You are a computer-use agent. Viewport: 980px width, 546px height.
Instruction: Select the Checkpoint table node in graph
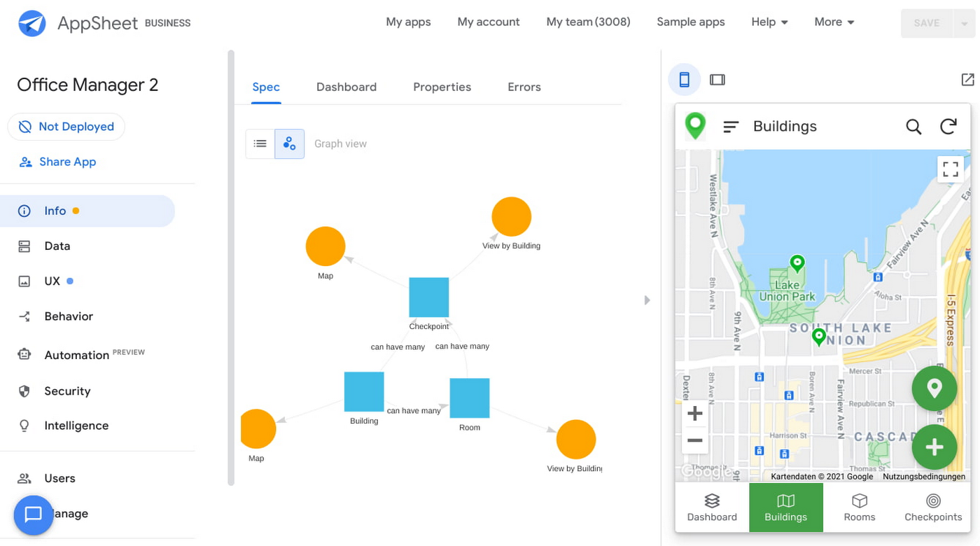point(429,297)
